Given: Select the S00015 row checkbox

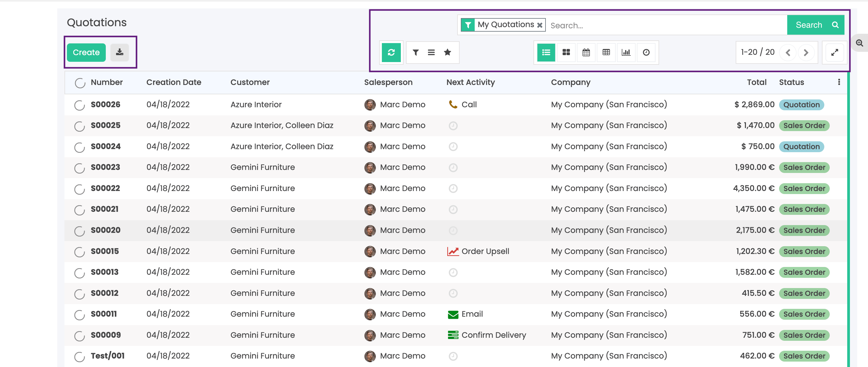Looking at the screenshot, I should [x=80, y=252].
